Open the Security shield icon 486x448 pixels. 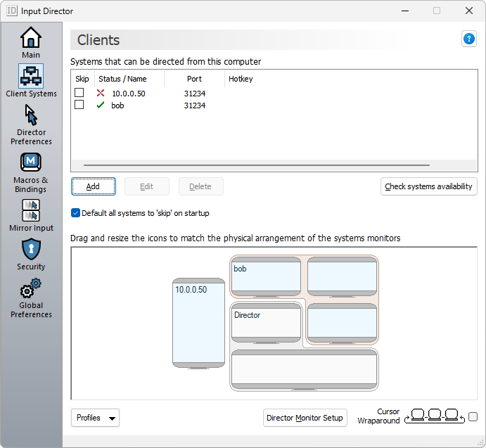pos(31,249)
